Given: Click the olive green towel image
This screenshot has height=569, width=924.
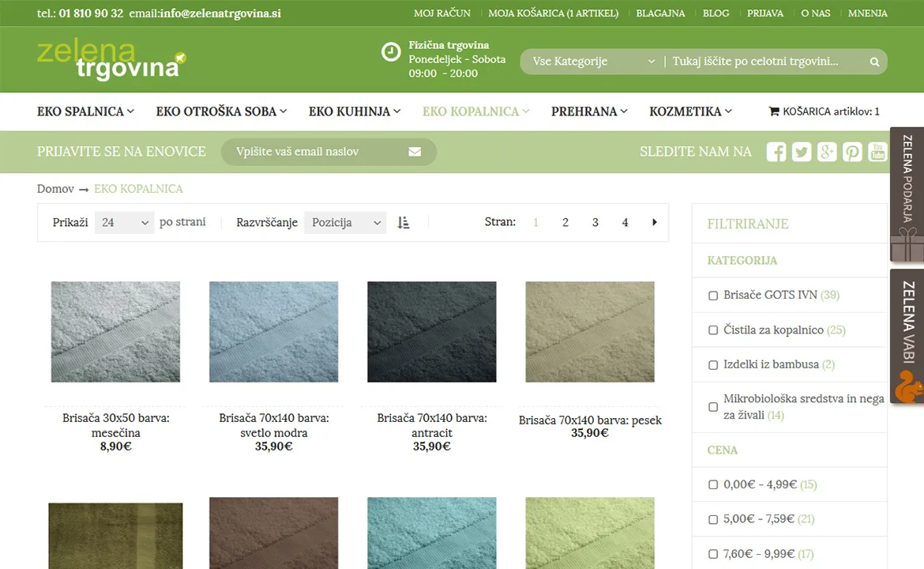Looking at the screenshot, I should 115,536.
